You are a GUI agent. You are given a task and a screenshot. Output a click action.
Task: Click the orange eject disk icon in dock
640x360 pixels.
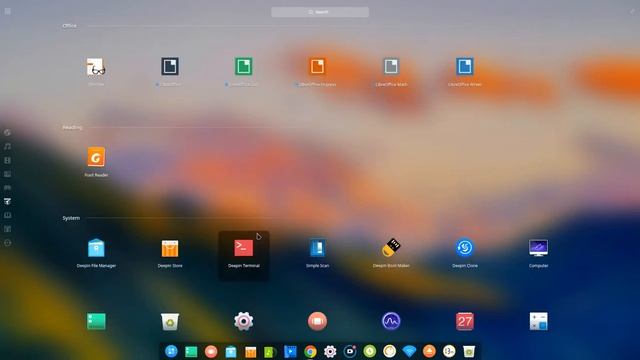(x=429, y=351)
